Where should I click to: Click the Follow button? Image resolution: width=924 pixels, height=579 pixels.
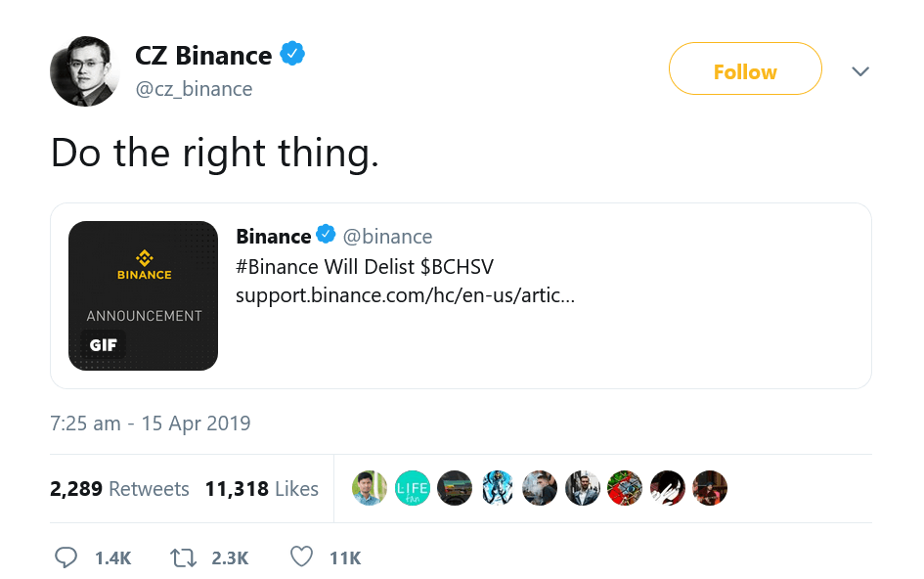click(x=745, y=70)
